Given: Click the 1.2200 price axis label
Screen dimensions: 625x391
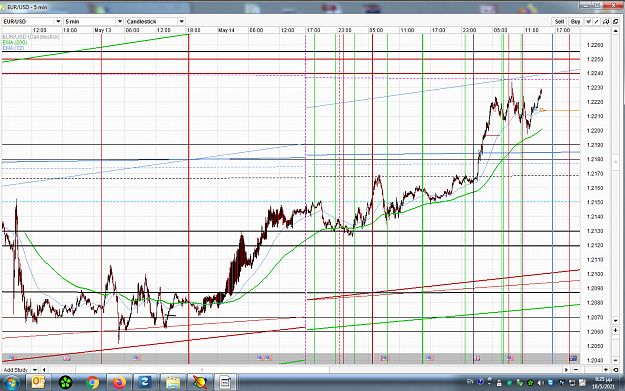Looking at the screenshot, I should [x=595, y=131].
